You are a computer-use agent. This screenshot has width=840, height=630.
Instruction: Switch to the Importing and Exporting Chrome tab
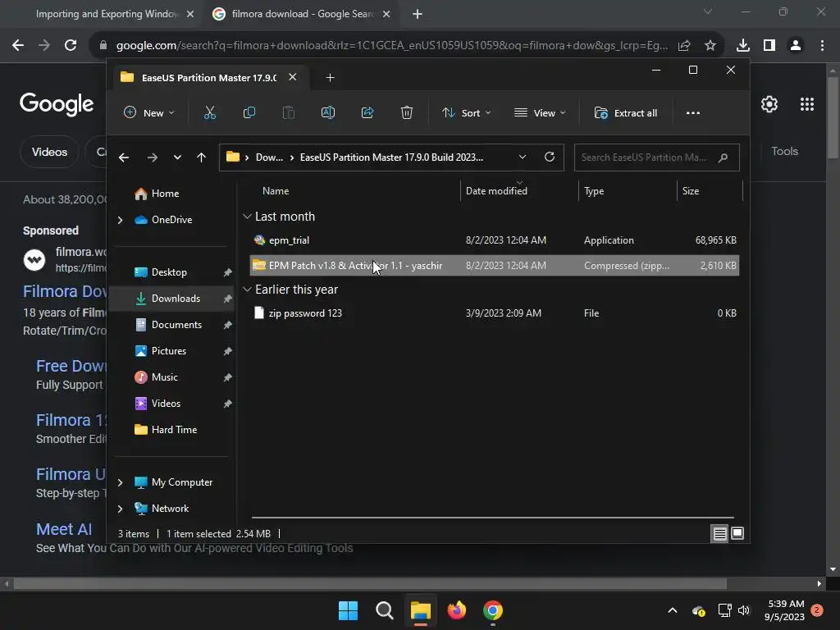[x=106, y=14]
